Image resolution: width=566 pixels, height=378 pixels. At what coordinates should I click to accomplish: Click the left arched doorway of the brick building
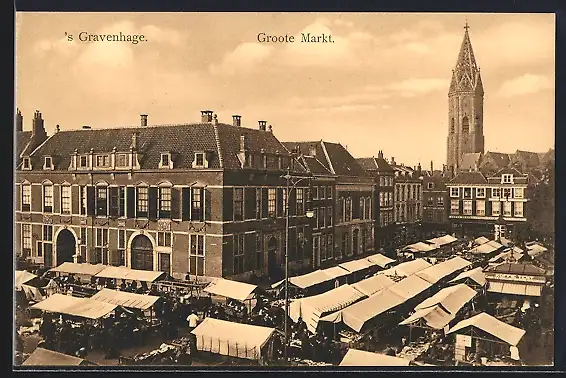click(66, 247)
